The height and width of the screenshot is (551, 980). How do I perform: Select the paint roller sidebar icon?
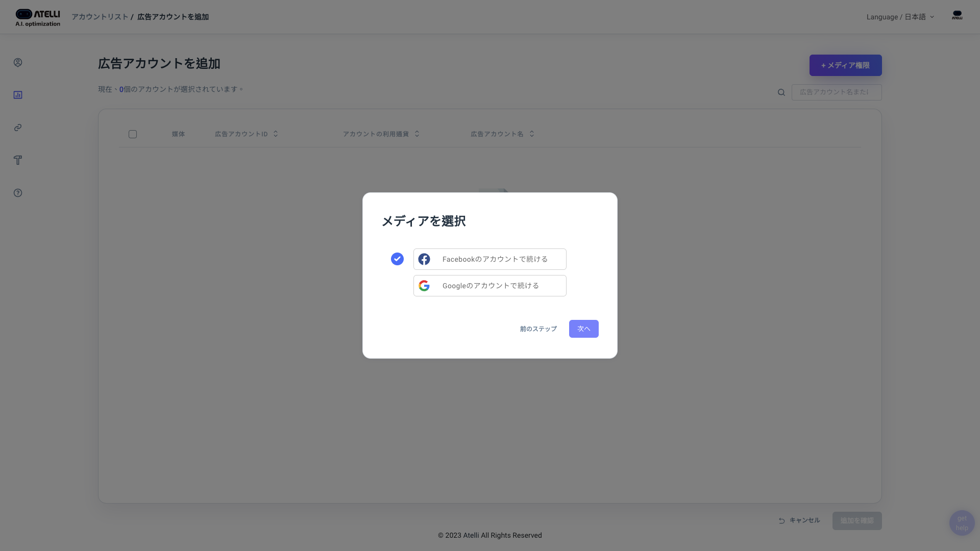(18, 160)
